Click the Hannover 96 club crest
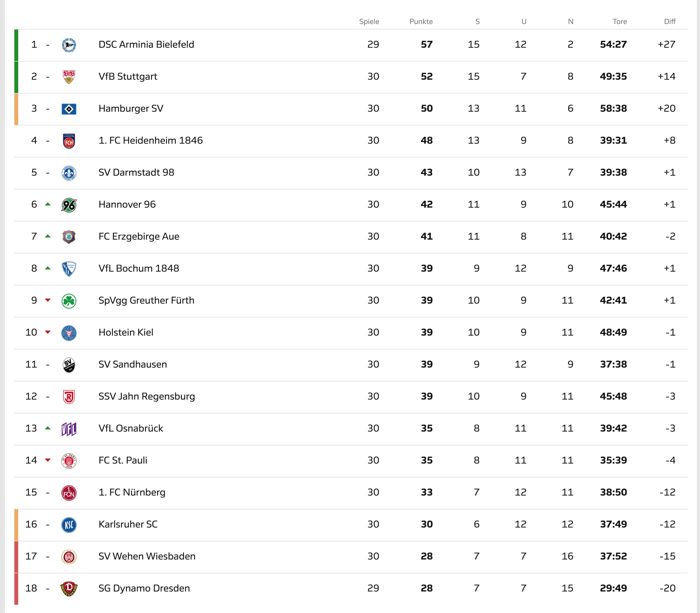The height and width of the screenshot is (613, 700). 69,205
